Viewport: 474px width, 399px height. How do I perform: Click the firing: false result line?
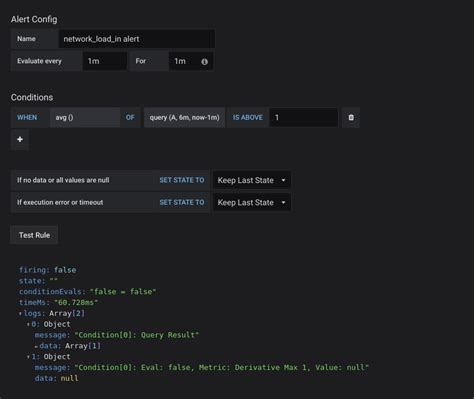point(48,270)
